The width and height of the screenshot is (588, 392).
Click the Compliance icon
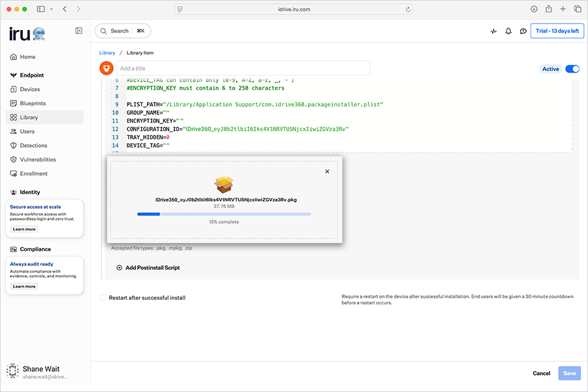click(14, 249)
